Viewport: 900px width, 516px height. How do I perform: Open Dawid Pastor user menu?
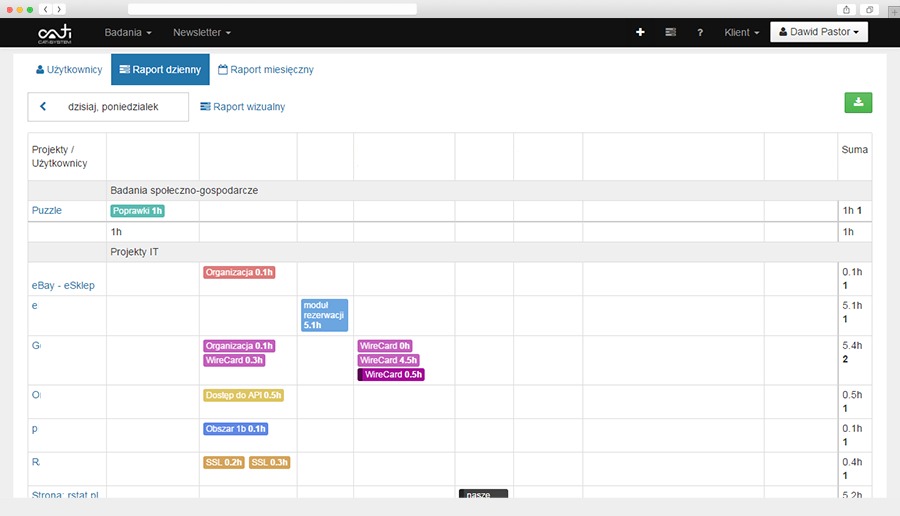click(x=819, y=33)
